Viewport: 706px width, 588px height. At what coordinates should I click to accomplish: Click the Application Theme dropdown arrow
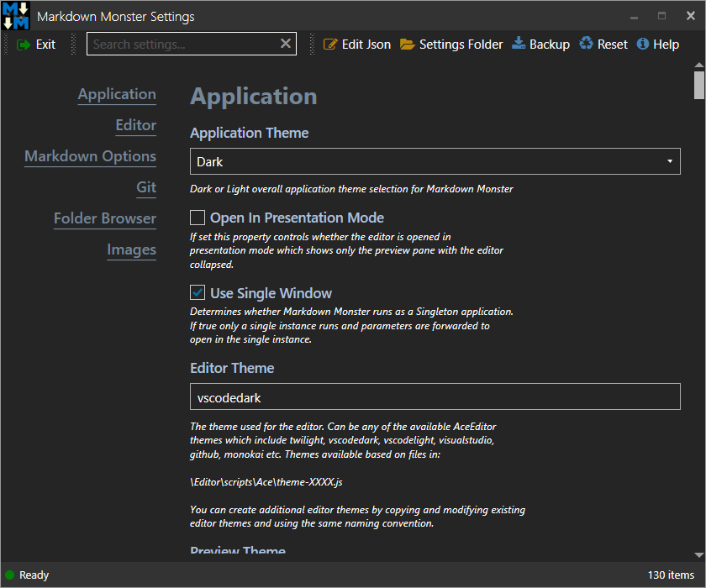[x=670, y=161]
